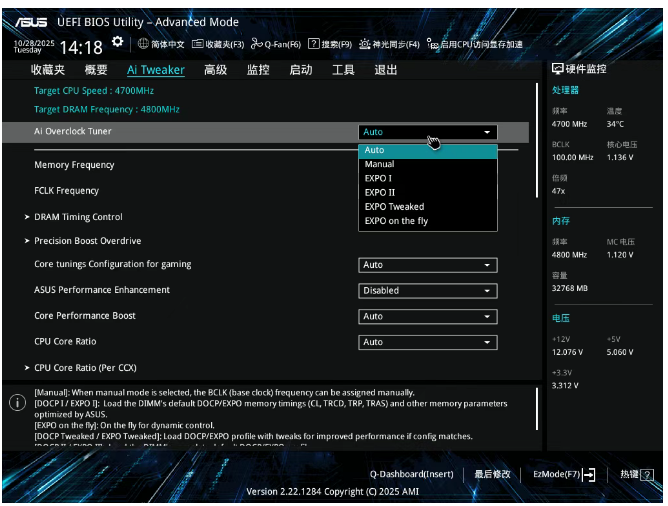Click the settings gear beside the clock
The image size is (668, 506).
point(117,42)
